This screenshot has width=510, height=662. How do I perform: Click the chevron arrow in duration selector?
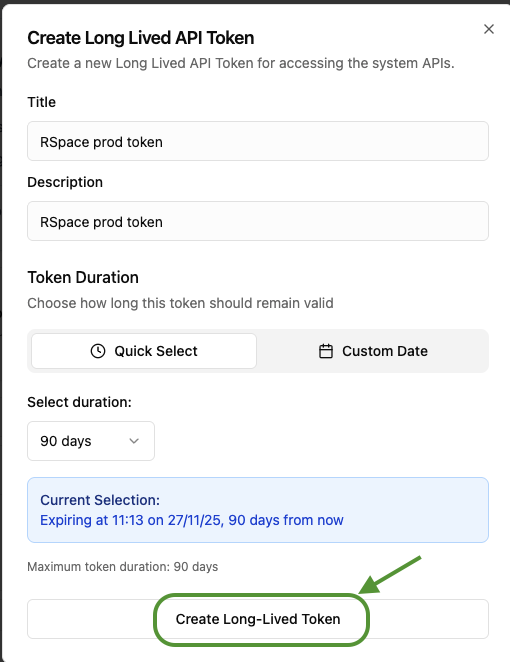tap(134, 441)
